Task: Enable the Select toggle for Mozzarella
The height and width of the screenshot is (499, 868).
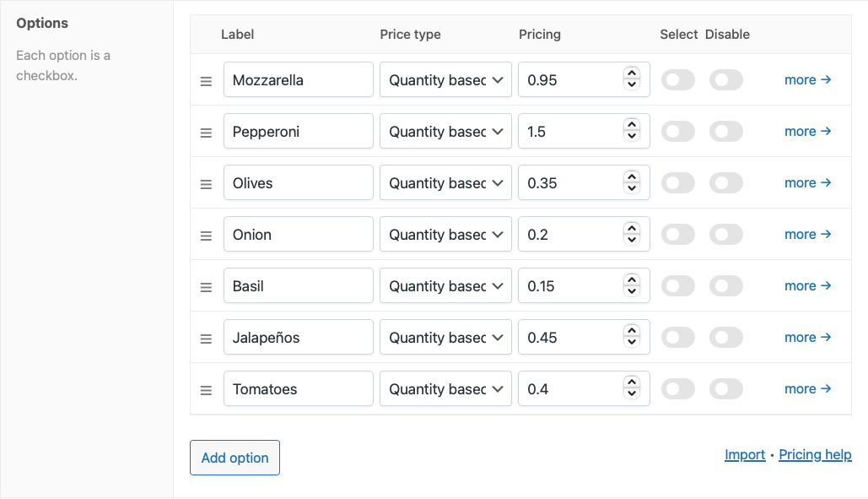Action: click(x=677, y=80)
